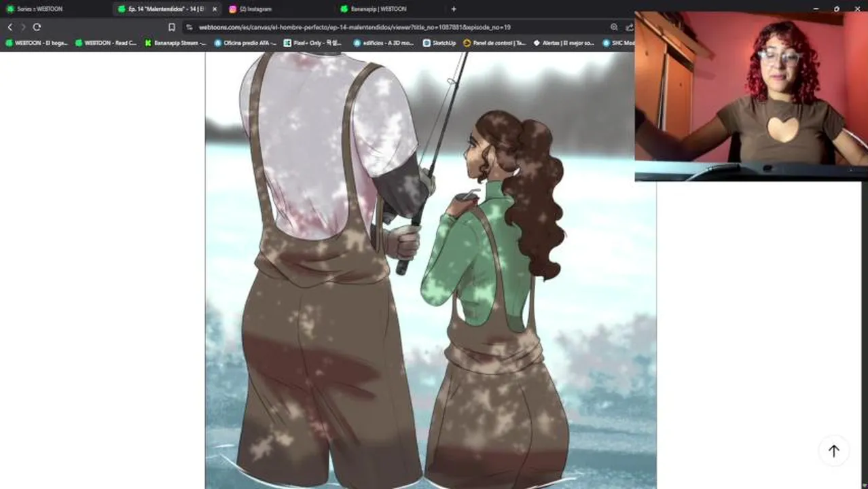Open Oficina predio AFA bookmark
Image resolution: width=868 pixels, height=489 pixels.
pos(245,43)
